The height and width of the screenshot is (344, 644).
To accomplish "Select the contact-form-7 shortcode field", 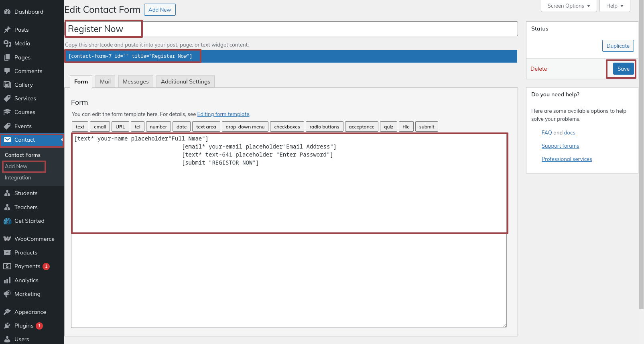I will 291,56.
